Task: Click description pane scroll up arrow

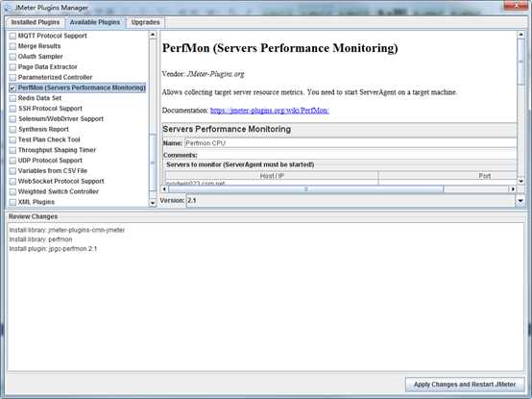Action: (x=520, y=35)
